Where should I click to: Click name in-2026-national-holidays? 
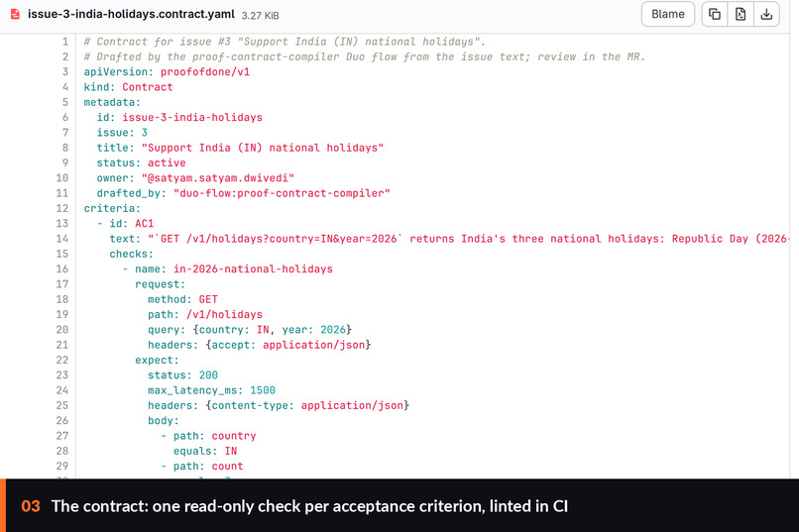click(x=253, y=269)
